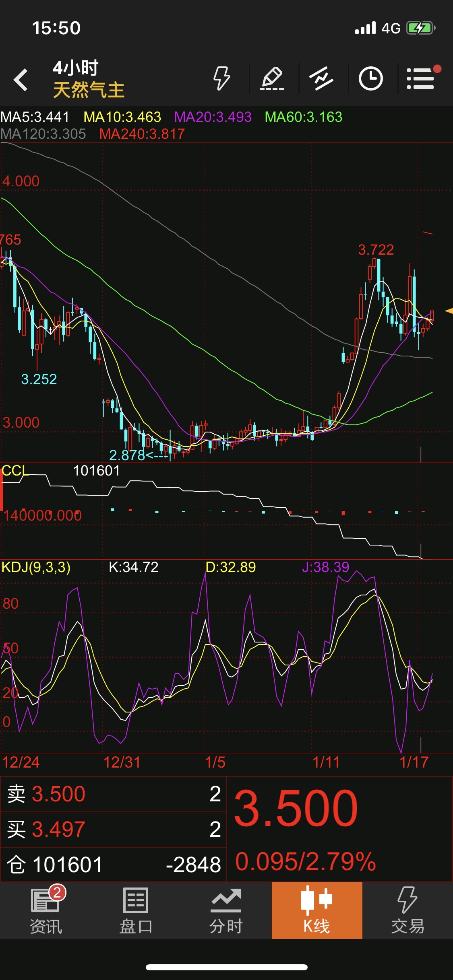The height and width of the screenshot is (980, 453).
Task: Select the pencil drawing tool icon
Action: click(272, 78)
